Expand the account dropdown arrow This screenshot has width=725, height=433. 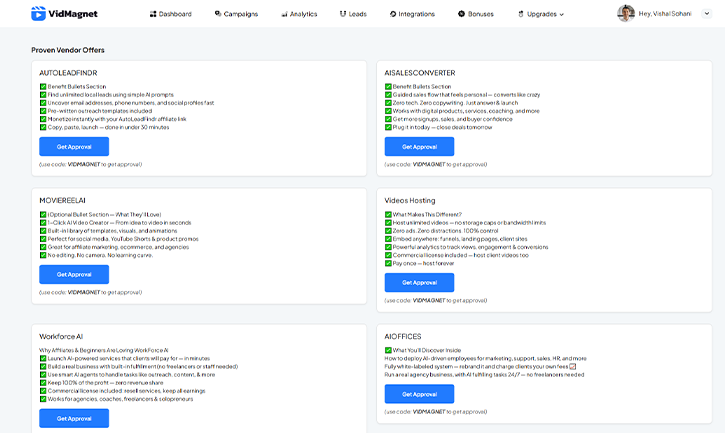(x=707, y=14)
